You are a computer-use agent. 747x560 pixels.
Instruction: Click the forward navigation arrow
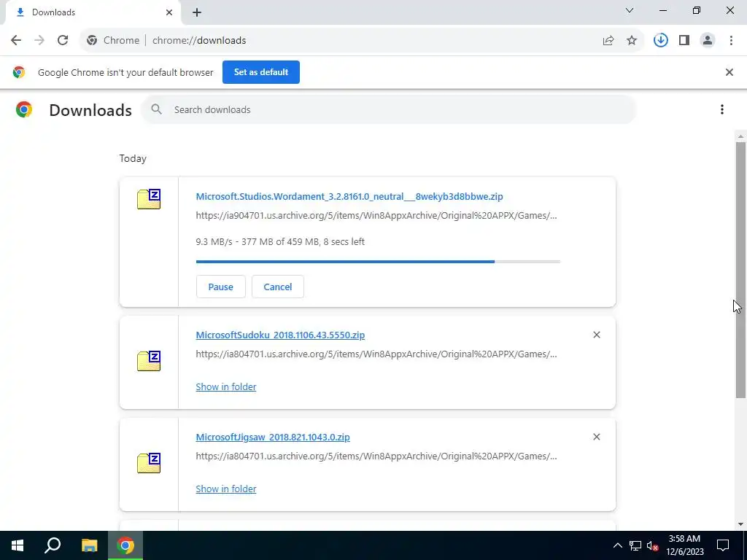click(39, 40)
